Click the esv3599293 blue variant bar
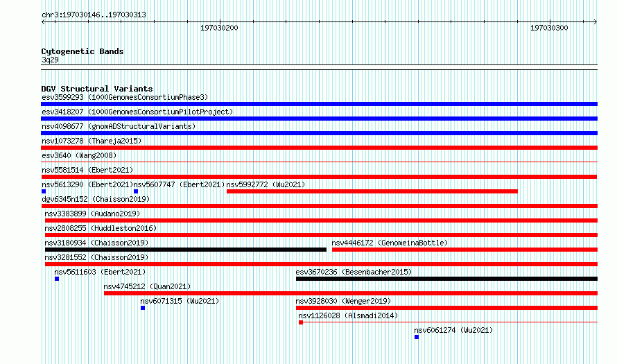The height and width of the screenshot is (364, 617). [x=319, y=104]
